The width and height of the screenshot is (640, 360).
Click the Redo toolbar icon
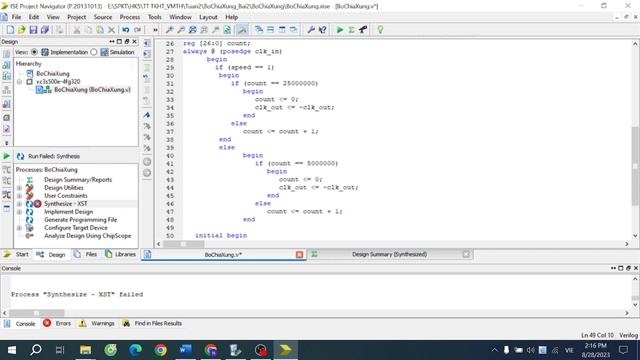click(x=138, y=30)
